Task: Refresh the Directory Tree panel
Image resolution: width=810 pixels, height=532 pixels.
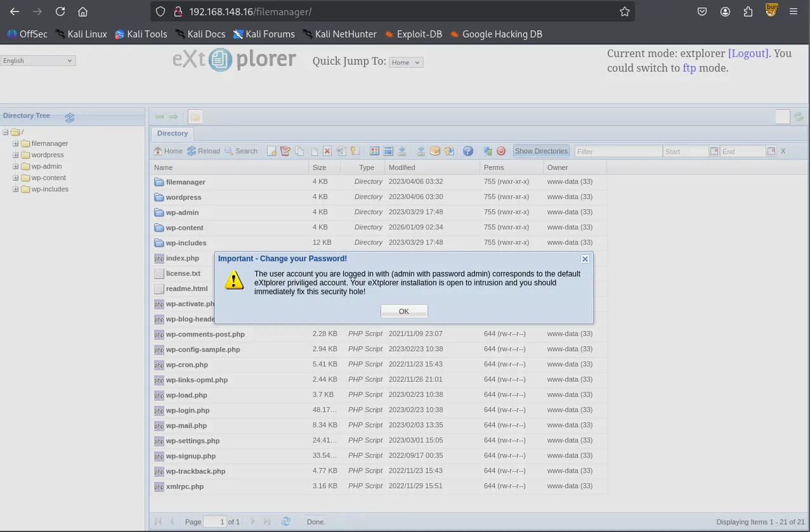Action: 70,117
